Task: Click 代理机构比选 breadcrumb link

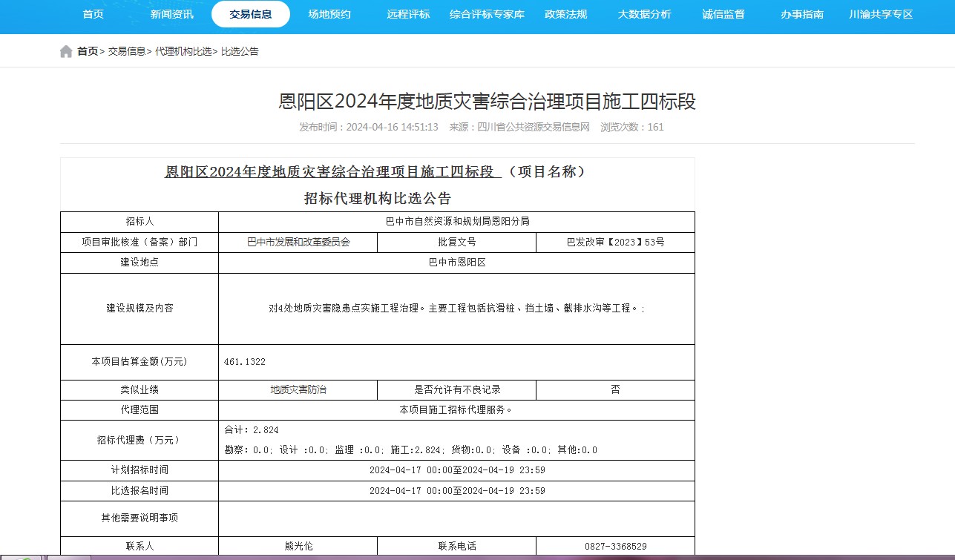Action: (183, 52)
